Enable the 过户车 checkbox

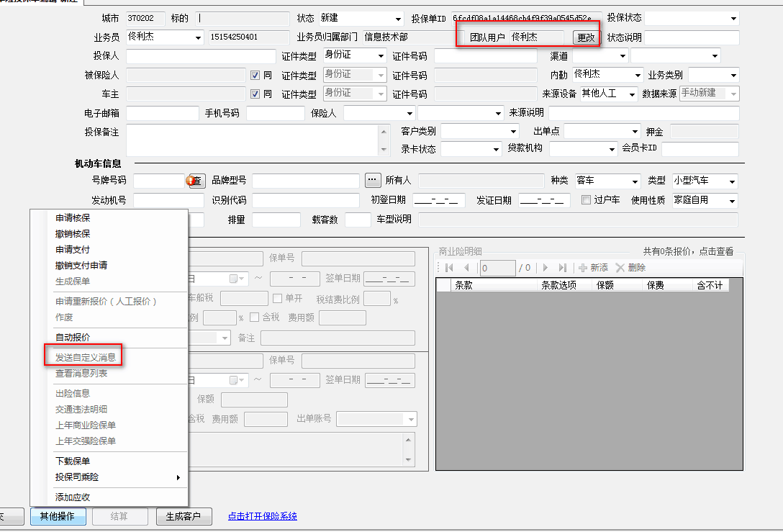point(587,200)
